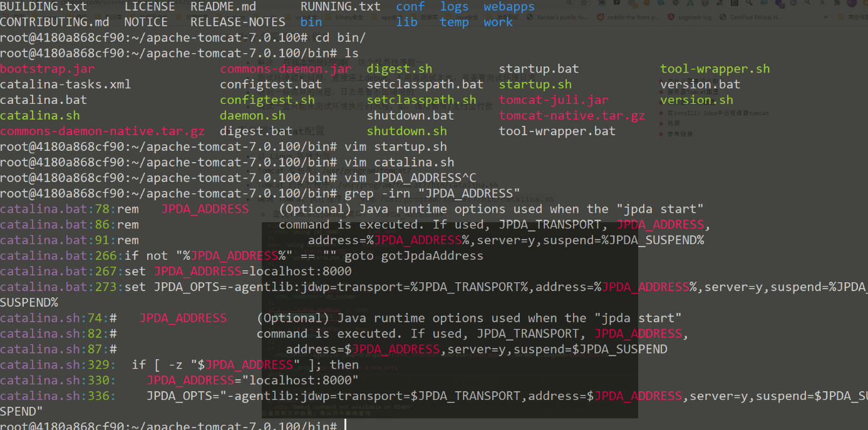Click the catalina.sh:329 grep result prefix
This screenshot has height=430, width=868.
[x=58, y=365]
